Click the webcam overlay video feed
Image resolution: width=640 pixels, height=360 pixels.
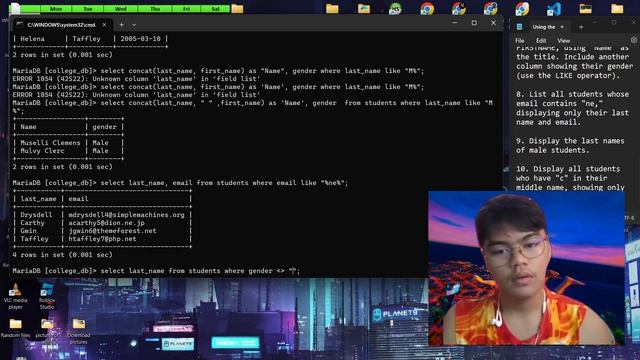point(527,268)
